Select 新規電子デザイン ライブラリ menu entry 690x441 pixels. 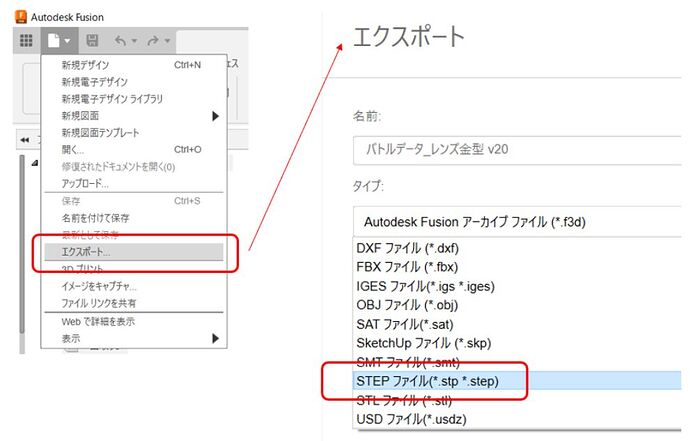coord(134,99)
